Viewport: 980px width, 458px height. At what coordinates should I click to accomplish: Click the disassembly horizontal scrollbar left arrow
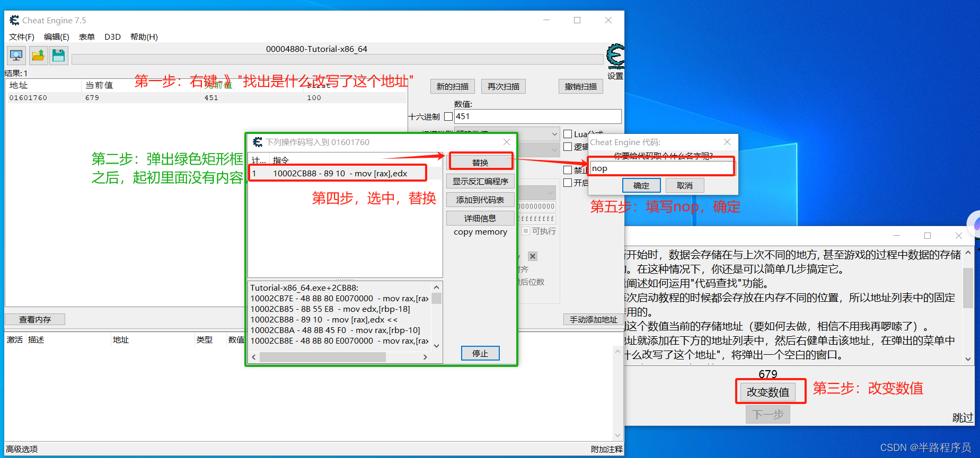(x=254, y=357)
